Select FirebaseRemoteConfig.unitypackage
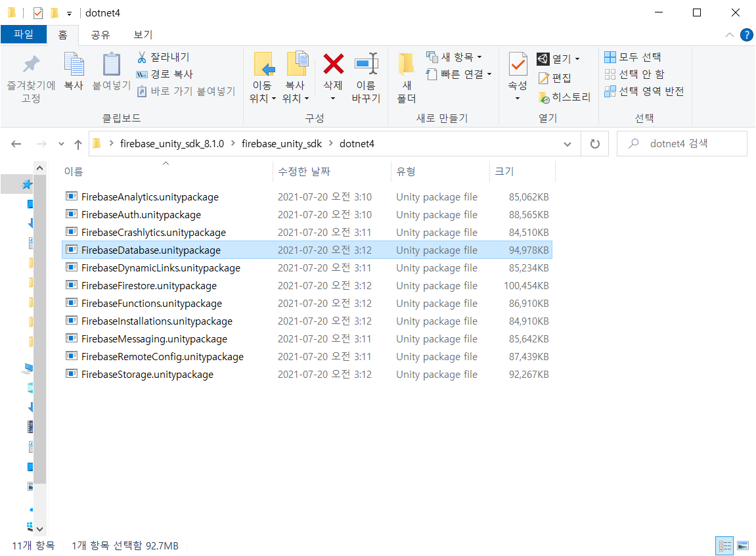This screenshot has height=556, width=756. point(307,356)
